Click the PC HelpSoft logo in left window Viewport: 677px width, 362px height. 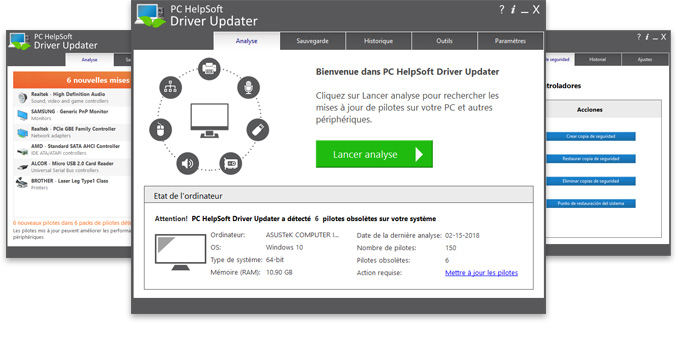[20, 41]
